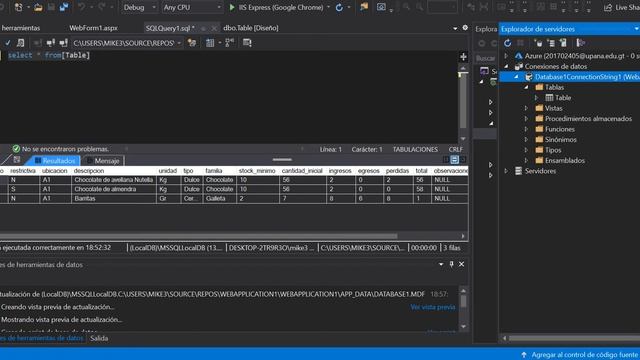Collapse the Conexiones de datos node
This screenshot has width=640, height=360.
[506, 67]
